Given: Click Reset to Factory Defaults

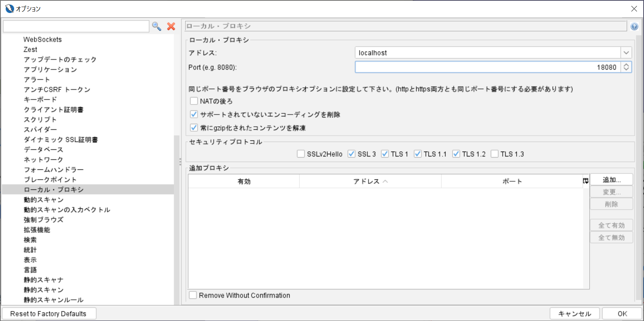Looking at the screenshot, I should (x=49, y=314).
